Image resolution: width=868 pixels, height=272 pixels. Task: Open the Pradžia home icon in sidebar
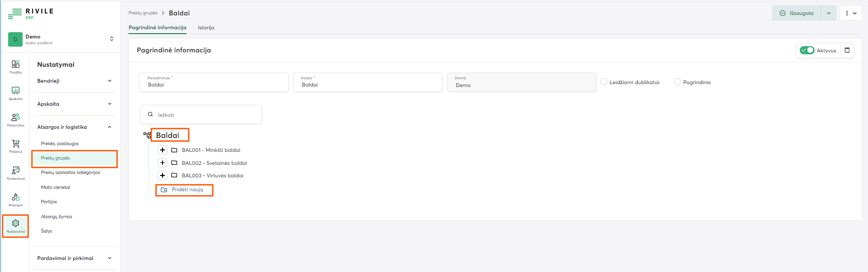[x=15, y=66]
